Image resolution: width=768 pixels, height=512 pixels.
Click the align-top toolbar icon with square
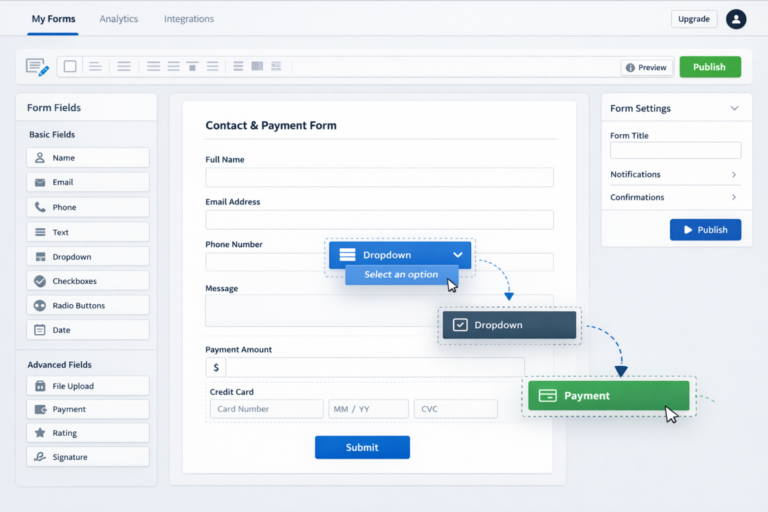point(192,66)
